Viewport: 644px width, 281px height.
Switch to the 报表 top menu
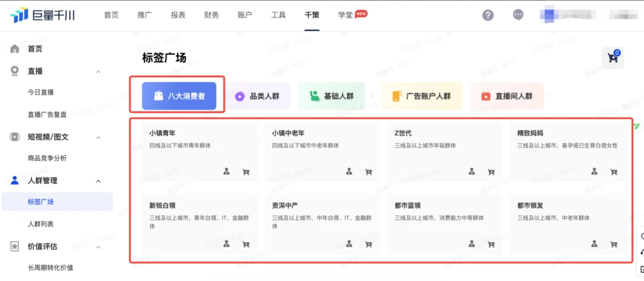(x=178, y=15)
